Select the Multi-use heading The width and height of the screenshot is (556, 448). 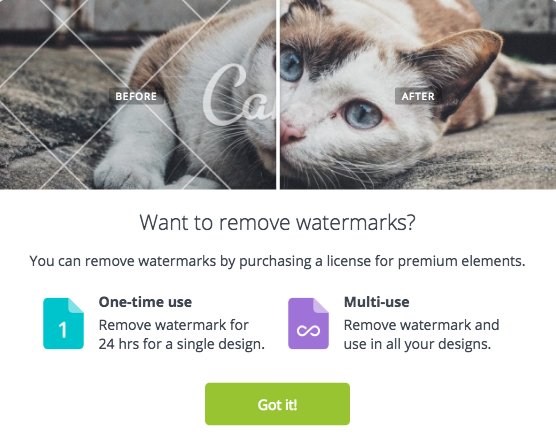point(377,302)
